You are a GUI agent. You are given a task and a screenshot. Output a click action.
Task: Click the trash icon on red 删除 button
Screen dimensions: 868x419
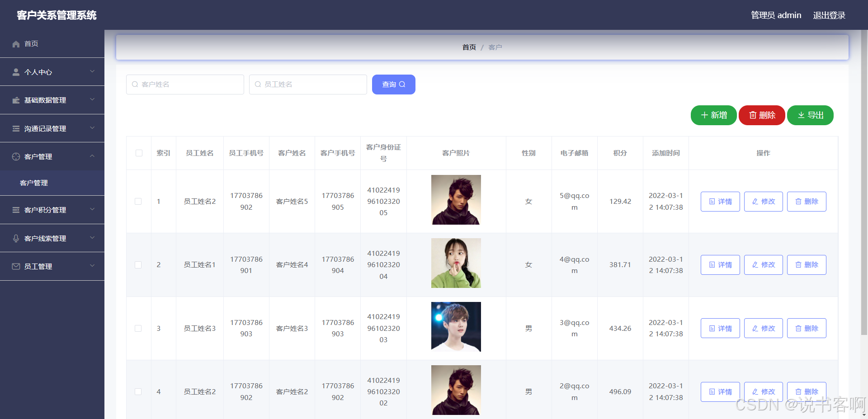coord(753,115)
